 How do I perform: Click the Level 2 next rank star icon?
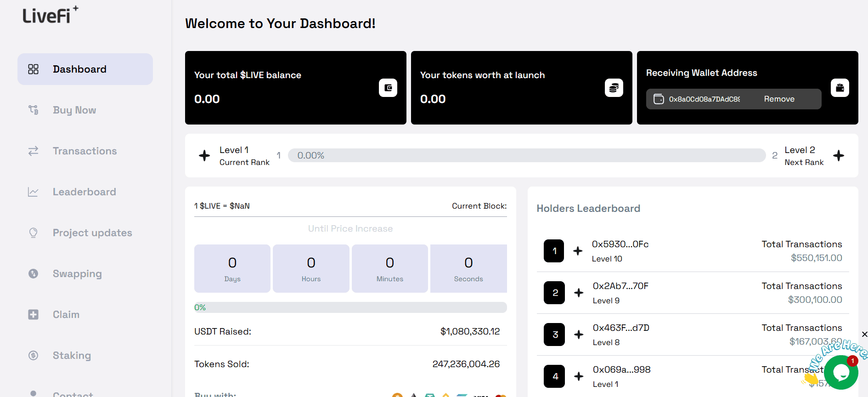pos(839,156)
